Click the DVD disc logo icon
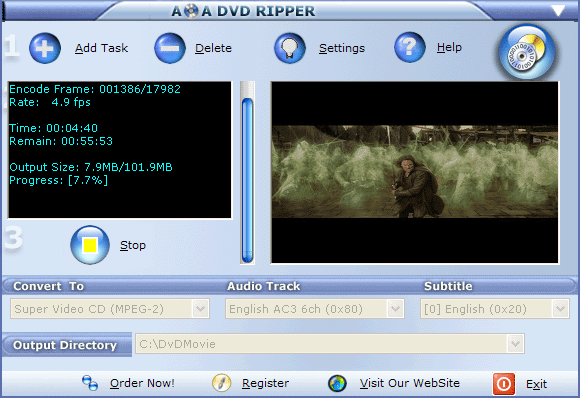The width and height of the screenshot is (580, 398). 527,52
